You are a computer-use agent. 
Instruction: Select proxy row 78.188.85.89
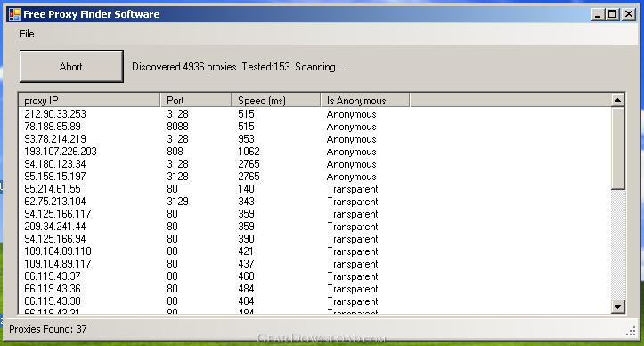coord(314,127)
